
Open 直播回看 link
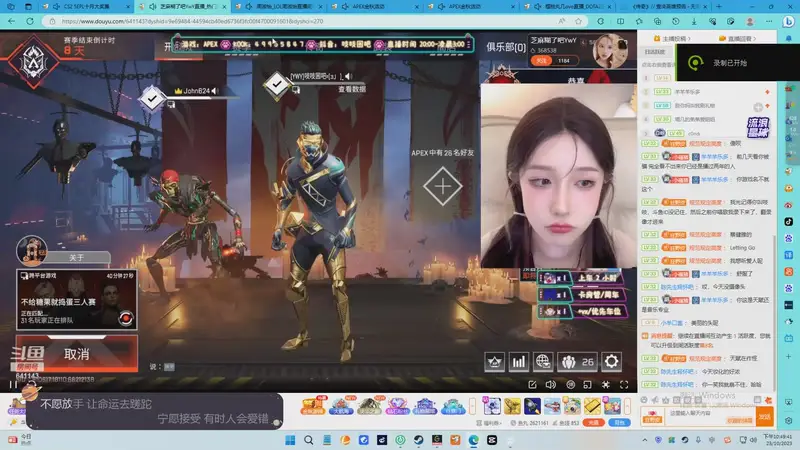coord(737,38)
